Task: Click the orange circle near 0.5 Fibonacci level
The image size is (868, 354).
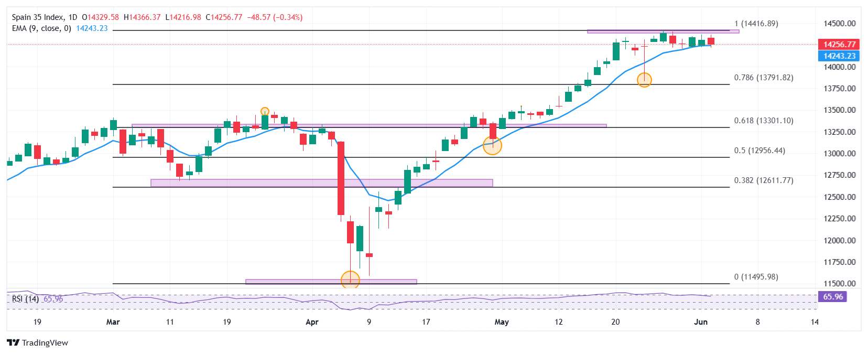Action: [492, 145]
